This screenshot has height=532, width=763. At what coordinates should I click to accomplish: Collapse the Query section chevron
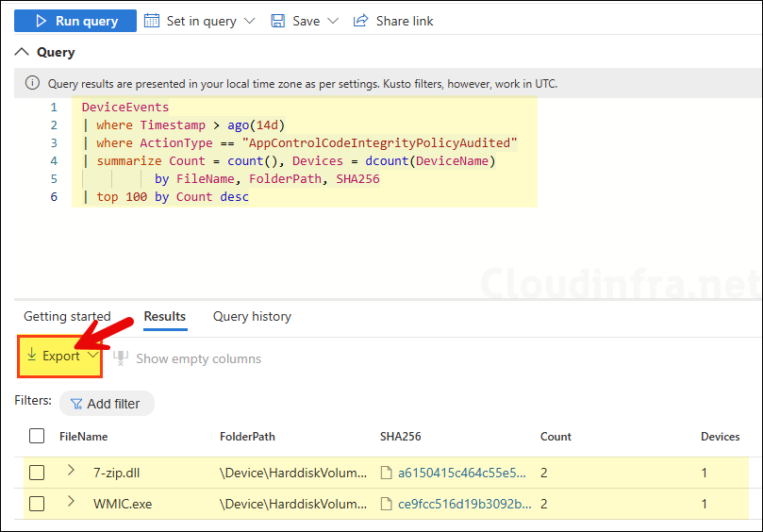23,52
